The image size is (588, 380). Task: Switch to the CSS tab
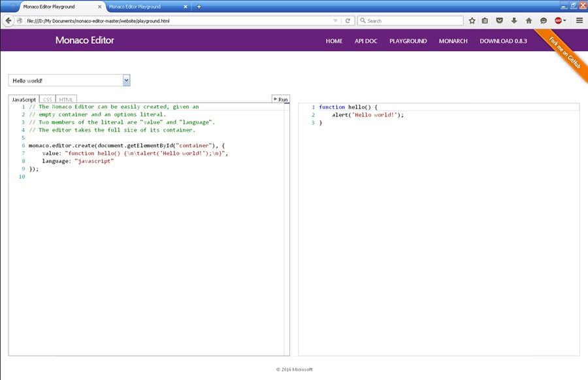point(47,99)
